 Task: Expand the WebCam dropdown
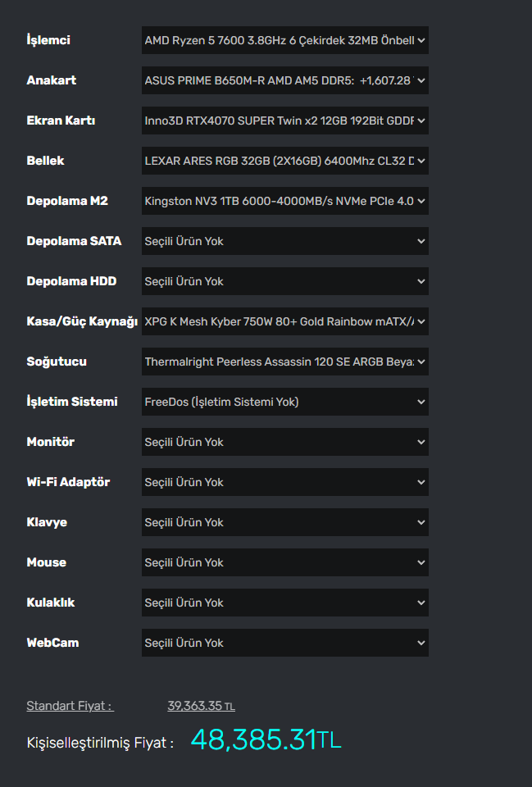(x=284, y=643)
